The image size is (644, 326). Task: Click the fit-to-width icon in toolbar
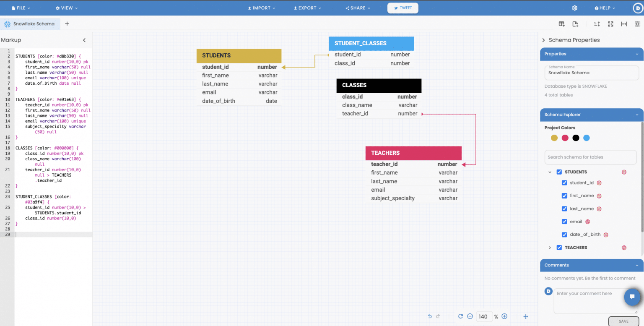pos(624,24)
